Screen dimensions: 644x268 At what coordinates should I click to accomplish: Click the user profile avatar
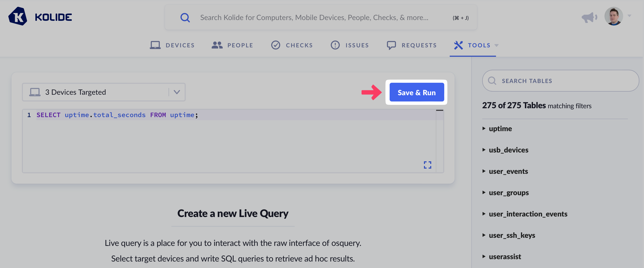click(x=614, y=16)
